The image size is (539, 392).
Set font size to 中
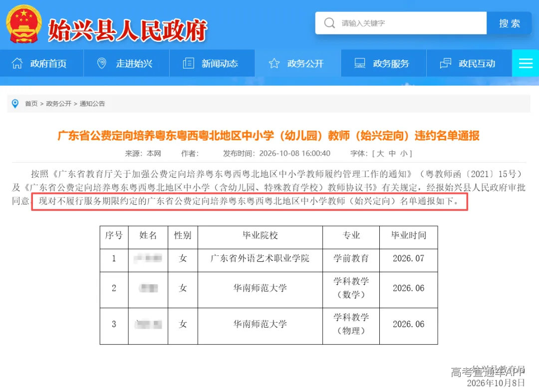tap(392, 153)
